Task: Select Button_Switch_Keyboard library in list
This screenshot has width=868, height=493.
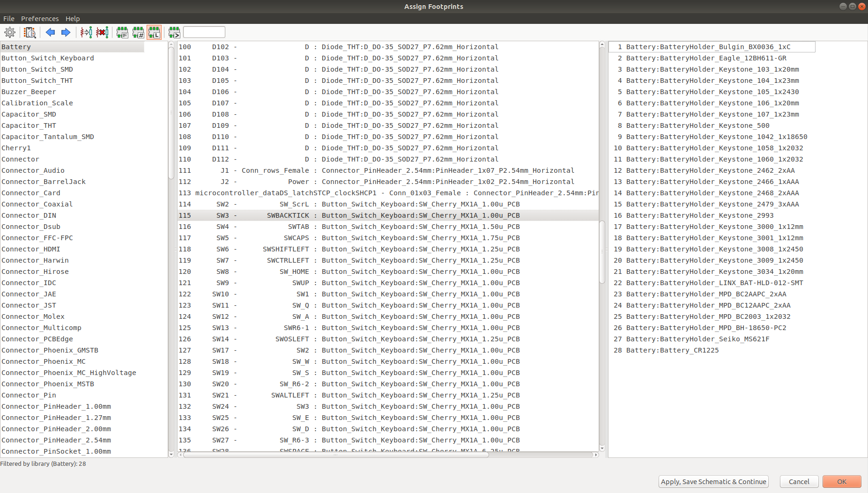Action: (48, 58)
